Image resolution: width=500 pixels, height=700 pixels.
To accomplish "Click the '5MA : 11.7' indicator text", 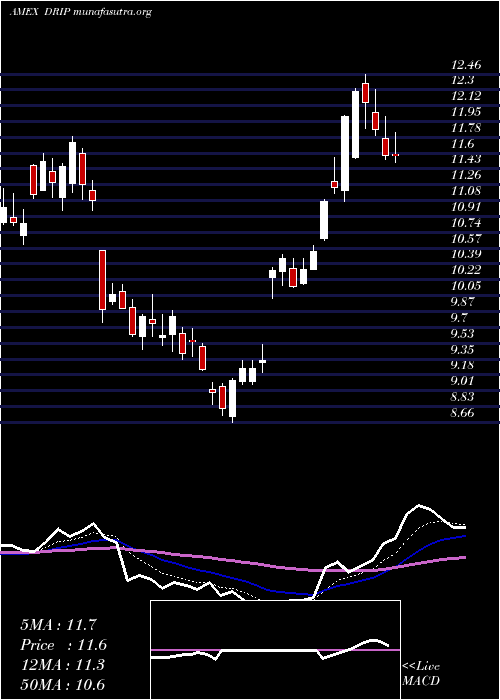I will 58,625.
